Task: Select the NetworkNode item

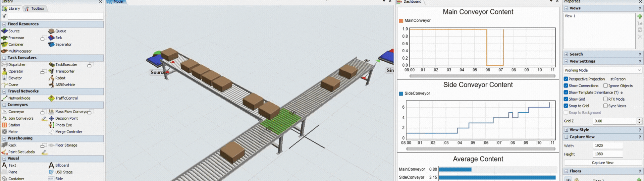Action: click(x=16, y=98)
